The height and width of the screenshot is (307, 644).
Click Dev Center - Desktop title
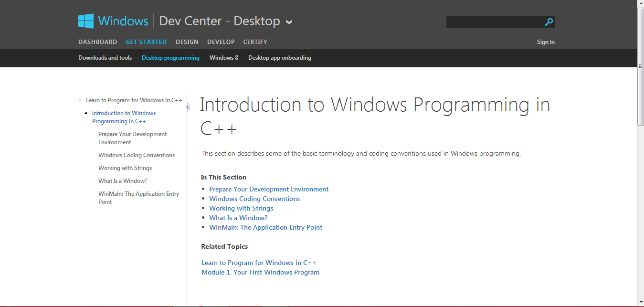tap(219, 21)
